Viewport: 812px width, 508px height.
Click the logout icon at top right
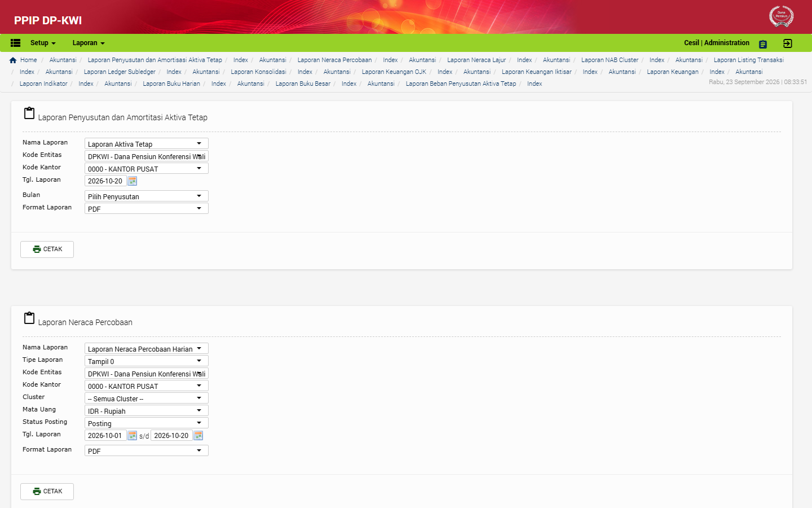(788, 43)
